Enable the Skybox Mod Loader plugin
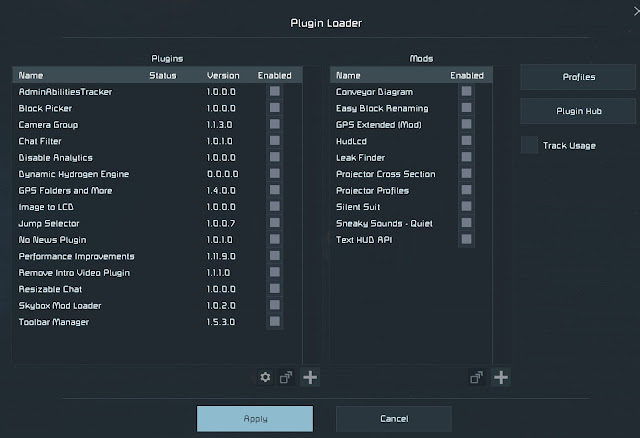640x438 pixels. point(275,305)
